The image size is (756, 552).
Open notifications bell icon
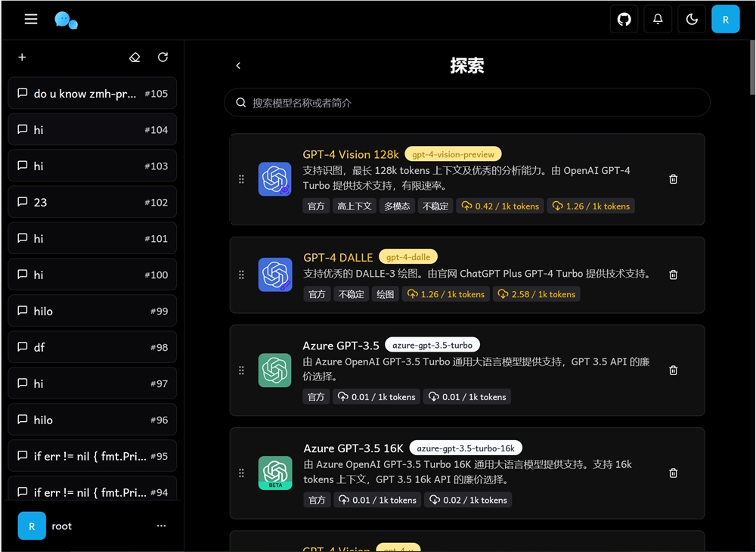pos(658,20)
